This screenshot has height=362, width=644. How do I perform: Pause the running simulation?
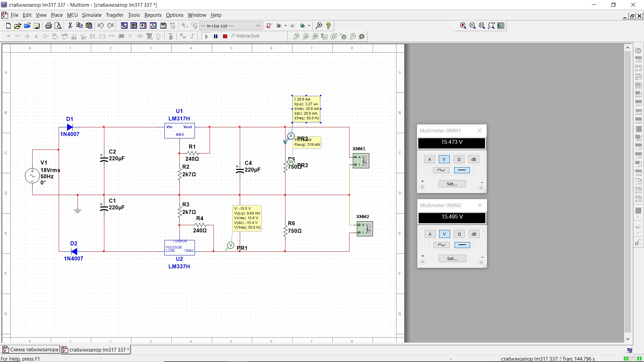pos(216,36)
